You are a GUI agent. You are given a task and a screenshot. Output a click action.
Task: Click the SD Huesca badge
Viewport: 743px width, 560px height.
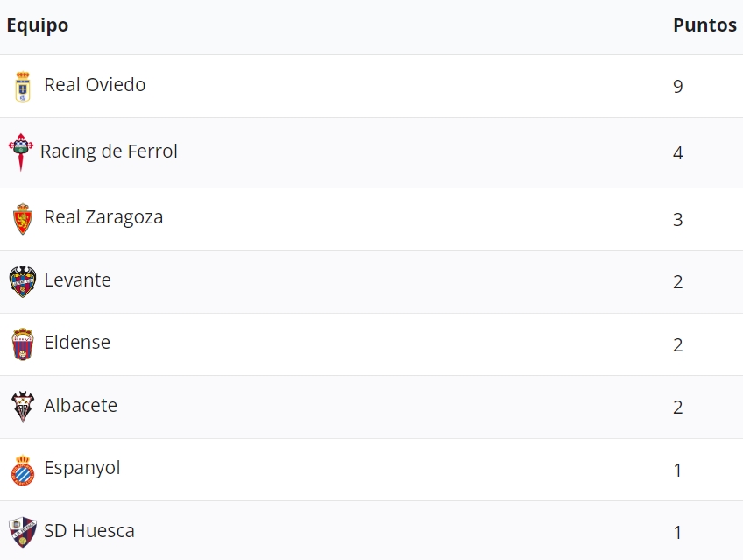click(22, 532)
